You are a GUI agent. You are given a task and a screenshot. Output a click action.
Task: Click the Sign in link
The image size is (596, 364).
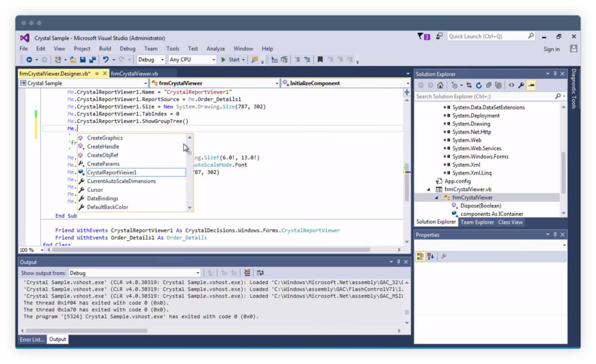coord(552,49)
